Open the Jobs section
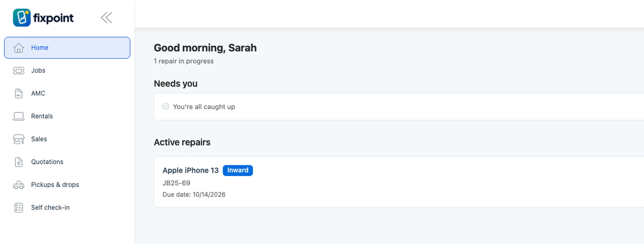The image size is (644, 244). click(x=67, y=71)
